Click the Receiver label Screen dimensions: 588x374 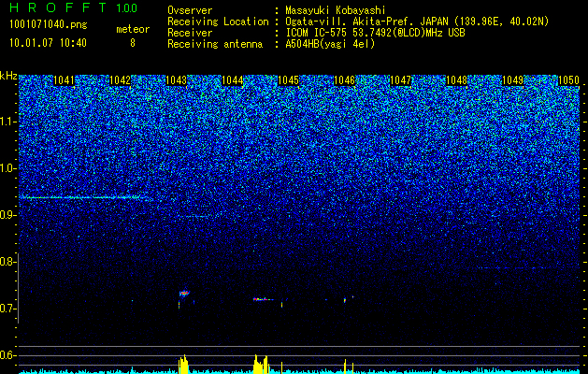tap(190, 33)
